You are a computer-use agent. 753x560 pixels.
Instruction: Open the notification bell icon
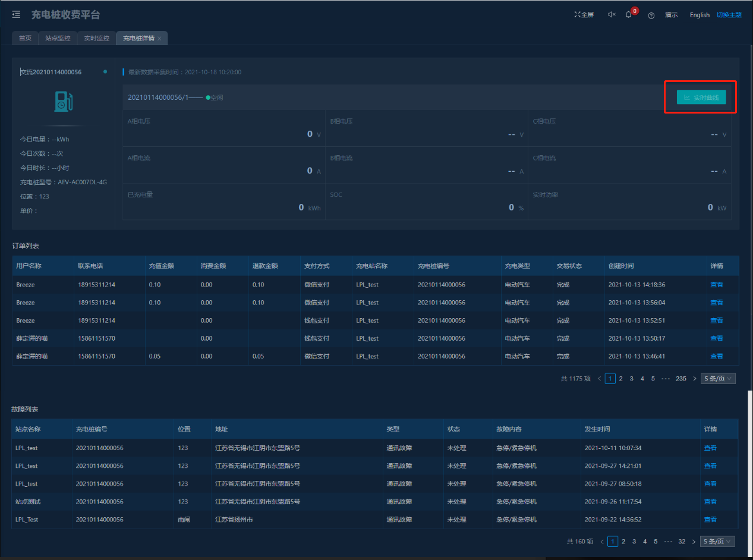tap(629, 15)
